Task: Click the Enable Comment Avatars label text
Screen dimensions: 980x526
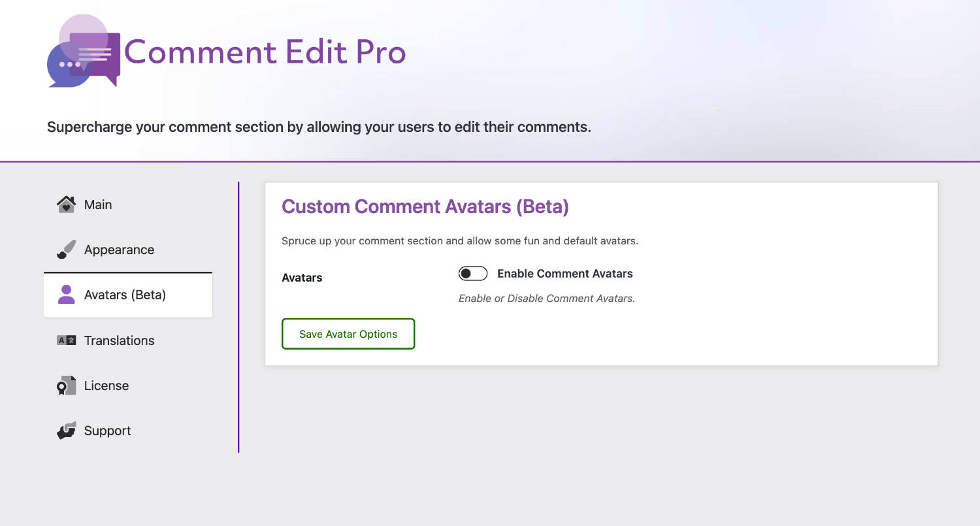Action: [565, 274]
